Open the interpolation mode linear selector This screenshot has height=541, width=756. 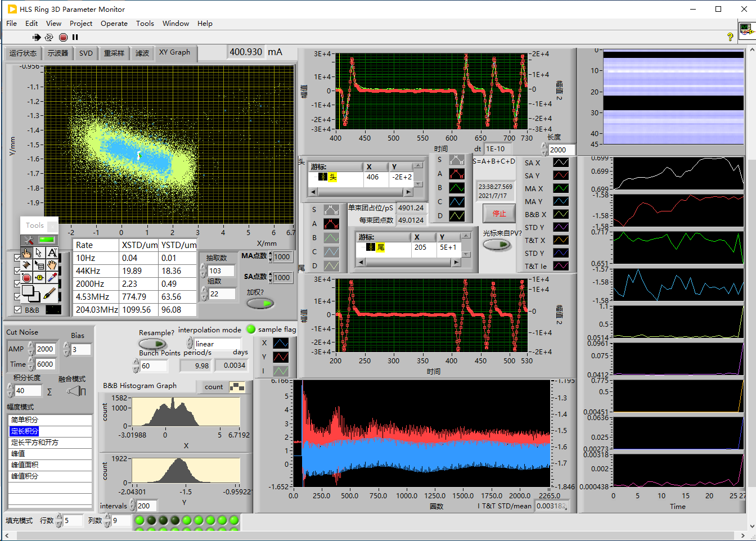coord(217,344)
